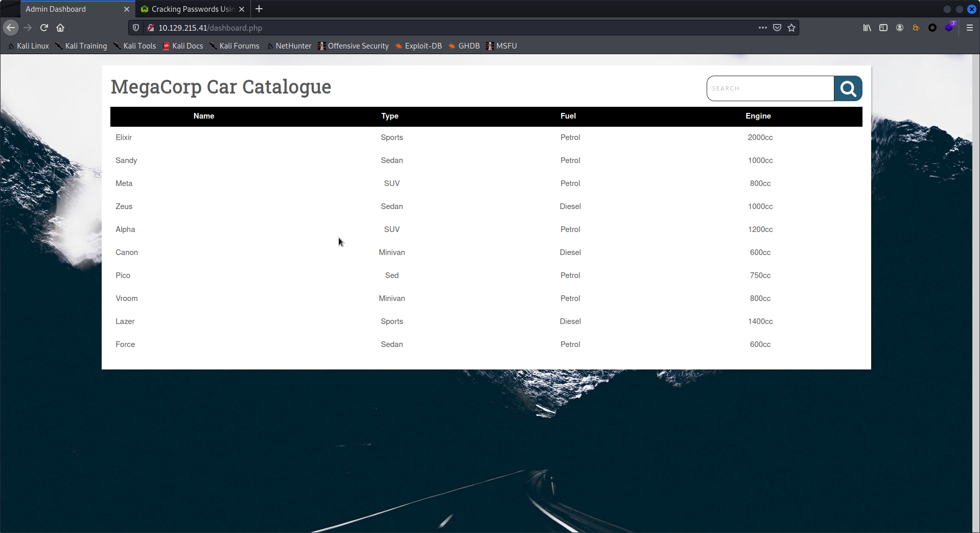Viewport: 980px width, 533px height.
Task: Open the Kali Training bookmark
Action: 81,46
